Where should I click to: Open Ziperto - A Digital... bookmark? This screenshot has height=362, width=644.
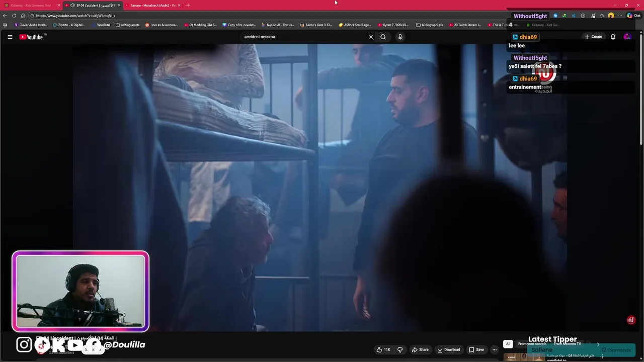[x=69, y=25]
